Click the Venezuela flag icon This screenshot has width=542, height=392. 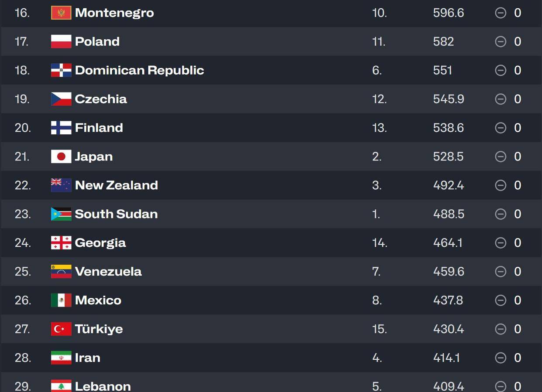pos(61,272)
